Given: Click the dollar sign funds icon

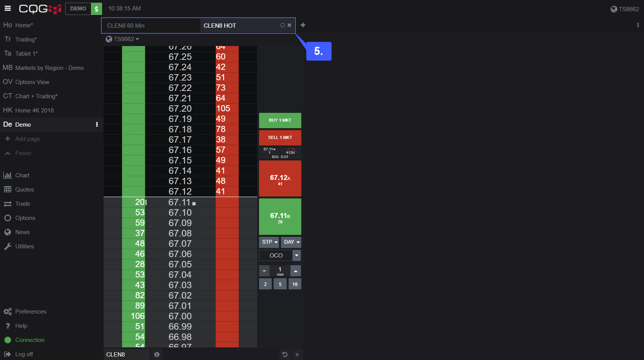Looking at the screenshot, I should click(97, 8).
